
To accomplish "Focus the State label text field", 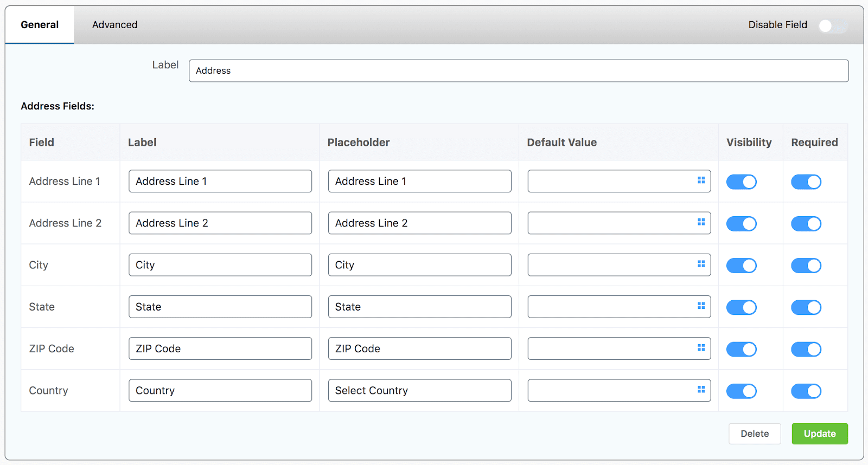I will point(220,307).
